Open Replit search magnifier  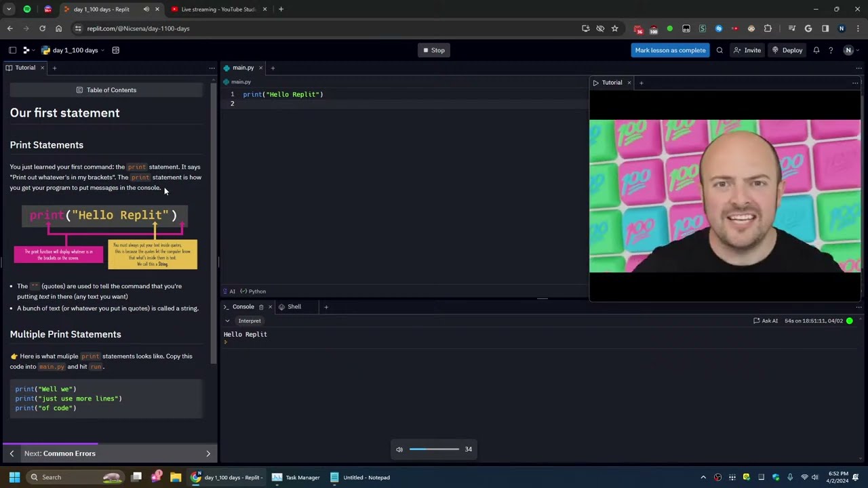(719, 50)
